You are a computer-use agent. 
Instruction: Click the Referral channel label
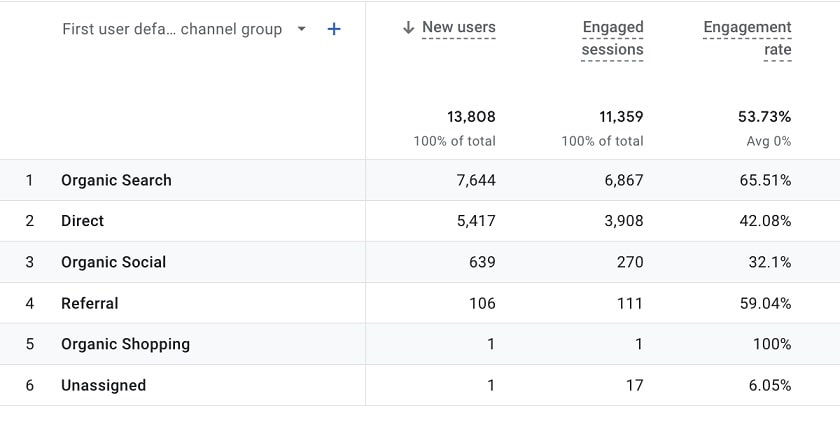point(89,303)
